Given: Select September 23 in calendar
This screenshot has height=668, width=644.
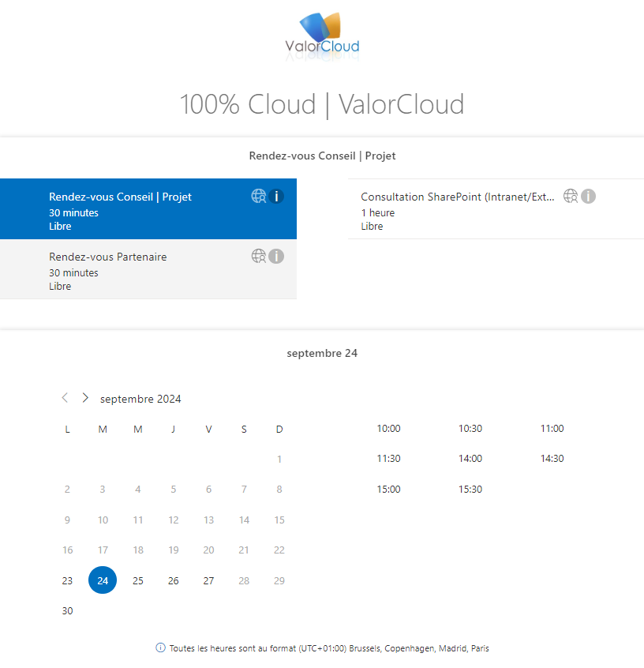Looking at the screenshot, I should [x=67, y=580].
